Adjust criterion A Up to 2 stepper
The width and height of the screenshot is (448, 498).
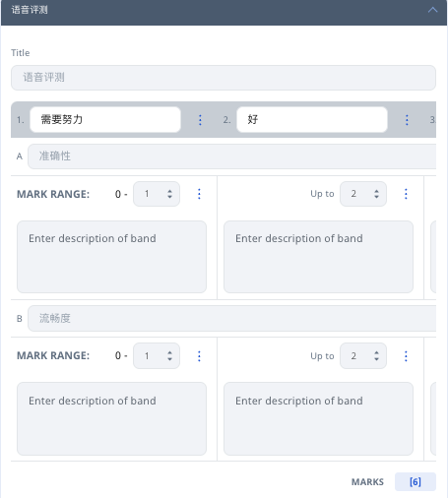[x=363, y=194]
